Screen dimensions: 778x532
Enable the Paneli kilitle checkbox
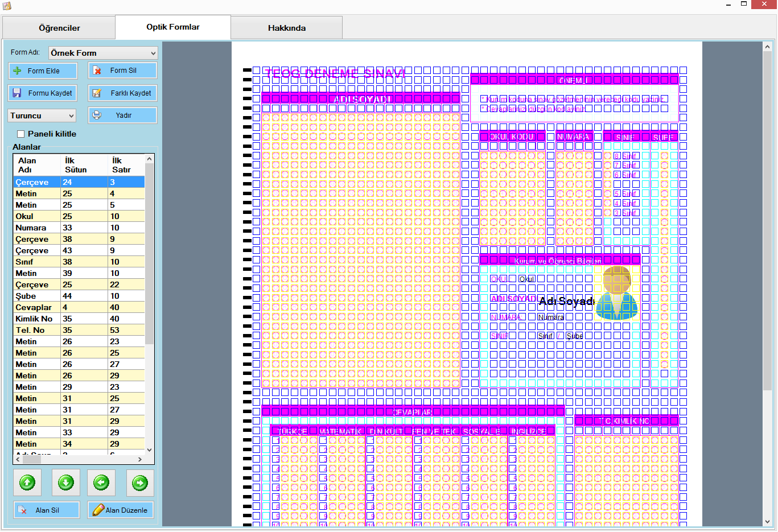(x=21, y=134)
